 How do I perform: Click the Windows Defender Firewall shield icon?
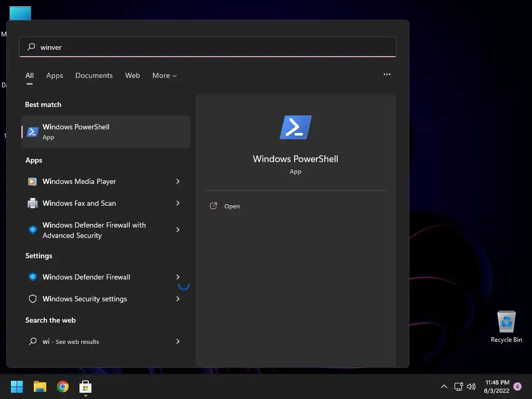(x=33, y=277)
